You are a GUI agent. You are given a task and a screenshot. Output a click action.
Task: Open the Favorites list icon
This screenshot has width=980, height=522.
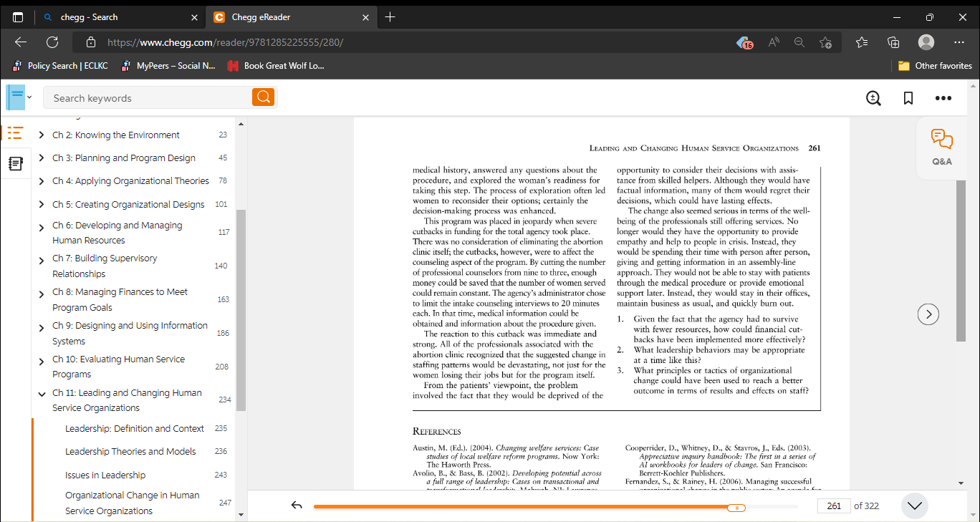point(862,42)
